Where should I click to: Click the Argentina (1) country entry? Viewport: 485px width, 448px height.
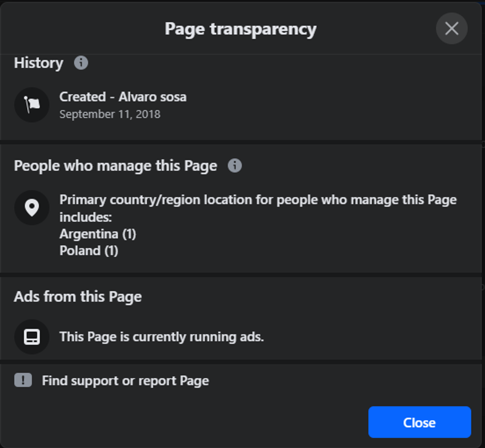tap(97, 234)
